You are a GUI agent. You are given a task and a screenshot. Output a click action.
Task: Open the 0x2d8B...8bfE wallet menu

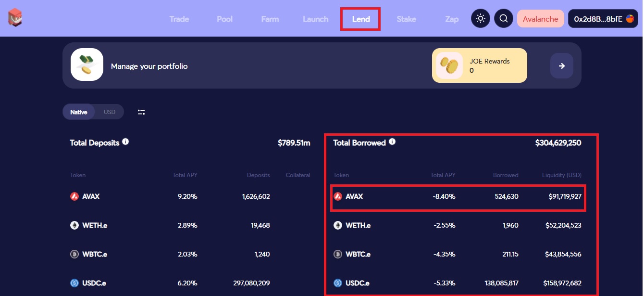[x=603, y=19]
